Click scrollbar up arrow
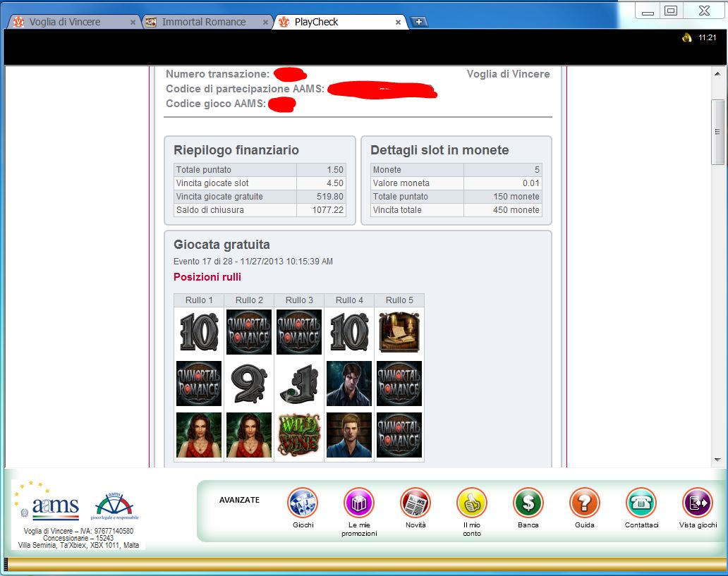The height and width of the screenshot is (576, 728). coord(717,73)
